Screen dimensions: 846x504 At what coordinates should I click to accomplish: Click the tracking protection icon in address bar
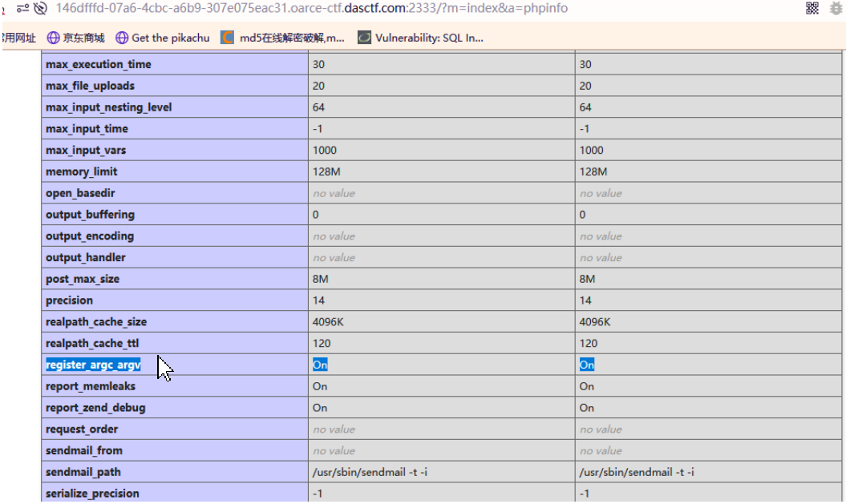point(40,8)
